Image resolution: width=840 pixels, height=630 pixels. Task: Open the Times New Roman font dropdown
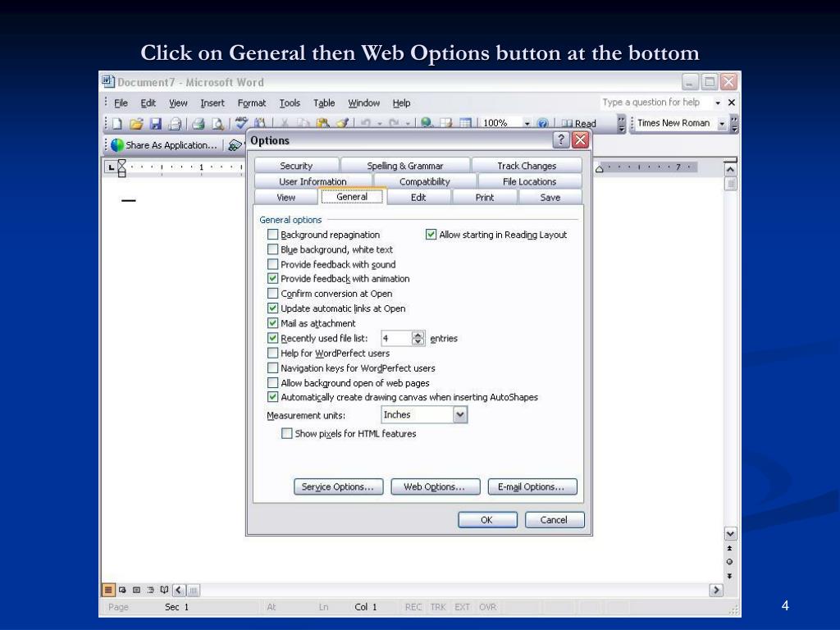[x=722, y=124]
